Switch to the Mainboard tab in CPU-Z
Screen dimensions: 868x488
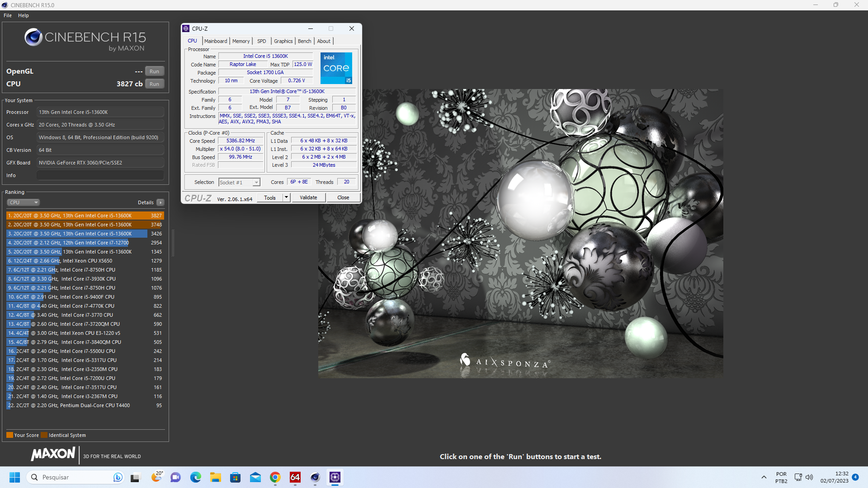pyautogui.click(x=216, y=41)
